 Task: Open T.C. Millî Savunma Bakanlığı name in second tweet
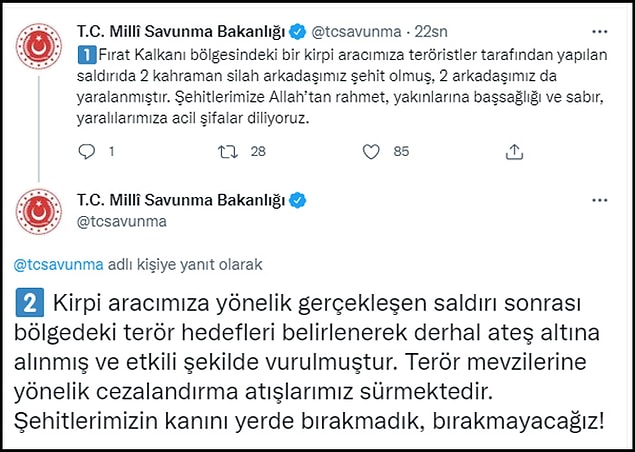pyautogui.click(x=181, y=200)
